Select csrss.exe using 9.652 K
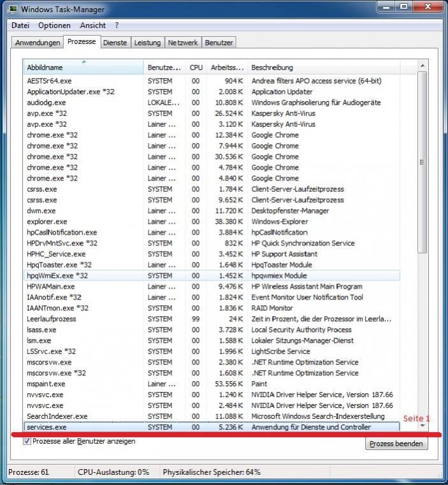 [212, 200]
